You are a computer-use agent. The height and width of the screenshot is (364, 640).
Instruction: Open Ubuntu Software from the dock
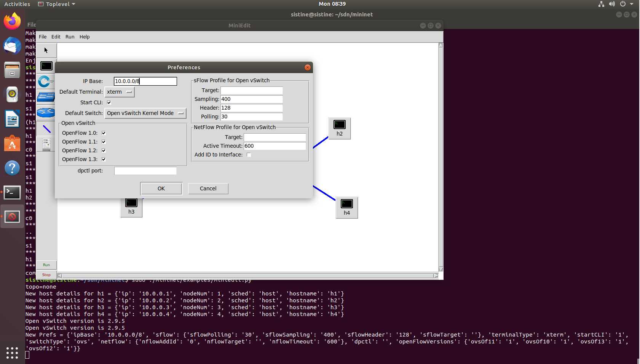12,143
